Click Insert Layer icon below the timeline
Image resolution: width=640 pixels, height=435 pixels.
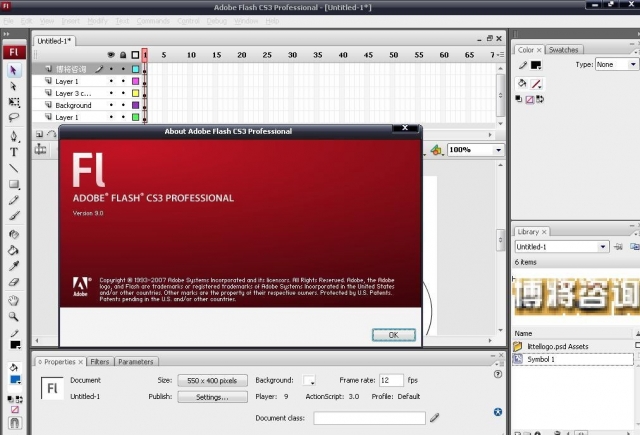40,134
